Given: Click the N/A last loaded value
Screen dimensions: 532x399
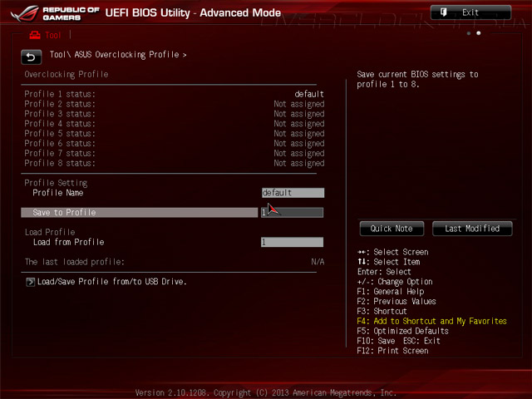Looking at the screenshot, I should tap(318, 262).
